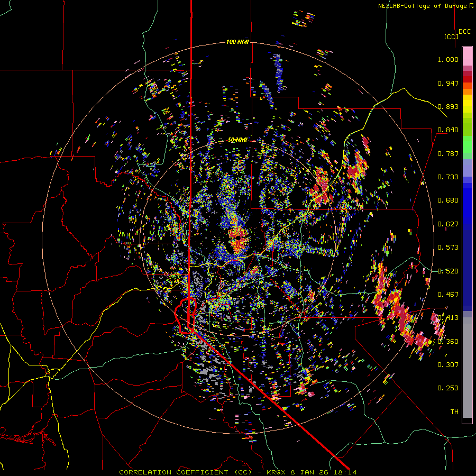This screenshot has height=476, width=476.
Task: Select the 0.787 legend value
Action: [448, 153]
